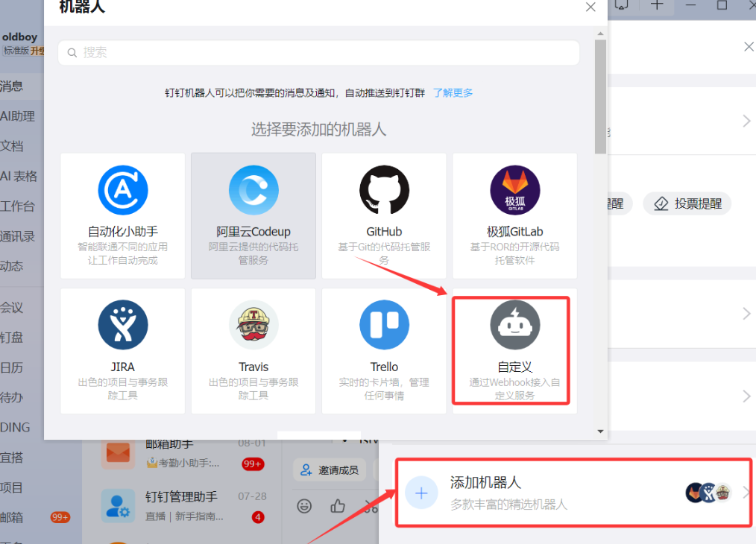Viewport: 756px width, 544px height.
Task: Pick the GitHub robot icon
Action: tap(384, 190)
